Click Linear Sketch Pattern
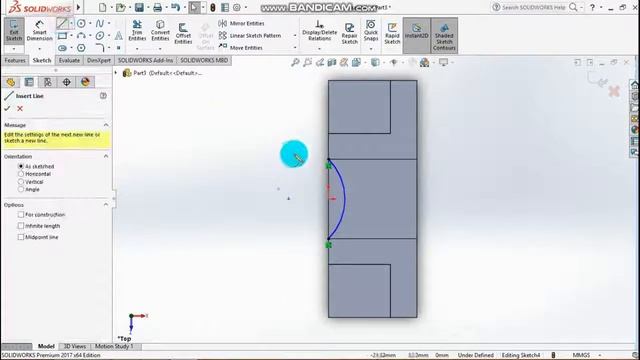 250,36
